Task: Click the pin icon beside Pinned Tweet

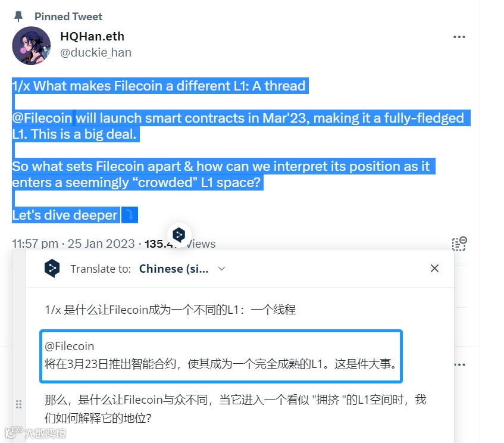Action: [x=18, y=17]
